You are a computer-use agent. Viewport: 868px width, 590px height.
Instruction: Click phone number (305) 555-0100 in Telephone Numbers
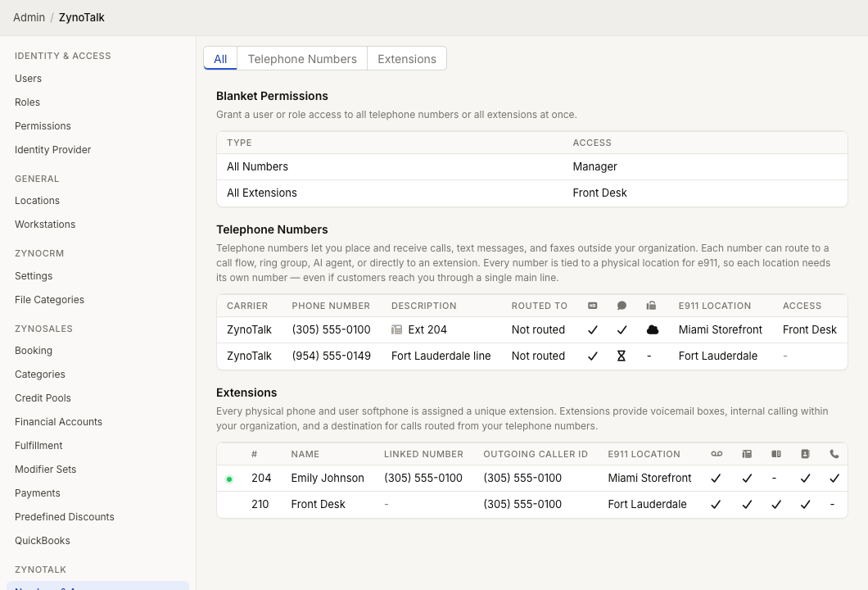coord(331,330)
